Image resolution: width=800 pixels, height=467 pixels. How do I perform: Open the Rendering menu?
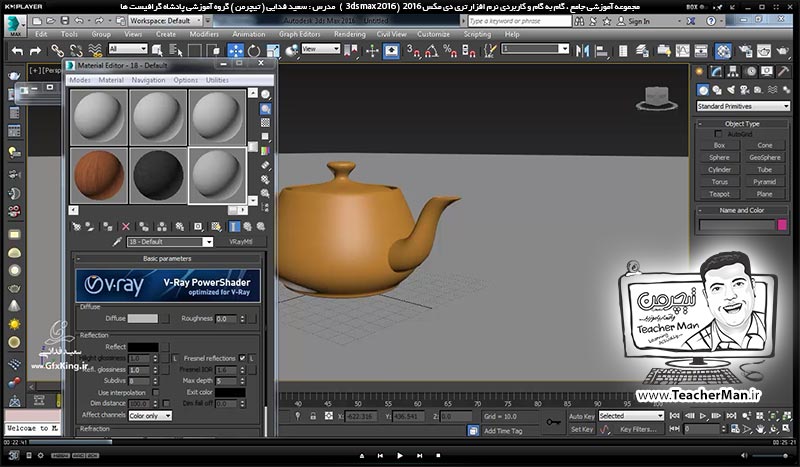click(349, 34)
